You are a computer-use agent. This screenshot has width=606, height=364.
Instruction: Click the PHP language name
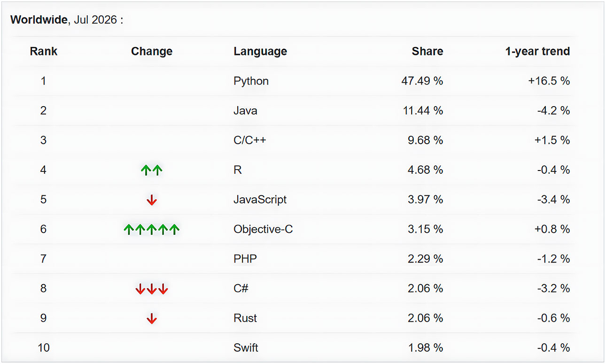pyautogui.click(x=245, y=259)
